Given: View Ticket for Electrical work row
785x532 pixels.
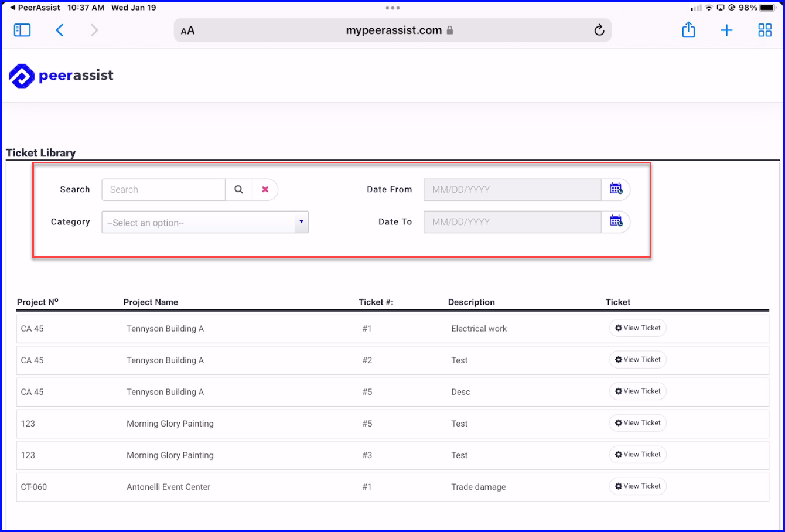Looking at the screenshot, I should tap(638, 328).
